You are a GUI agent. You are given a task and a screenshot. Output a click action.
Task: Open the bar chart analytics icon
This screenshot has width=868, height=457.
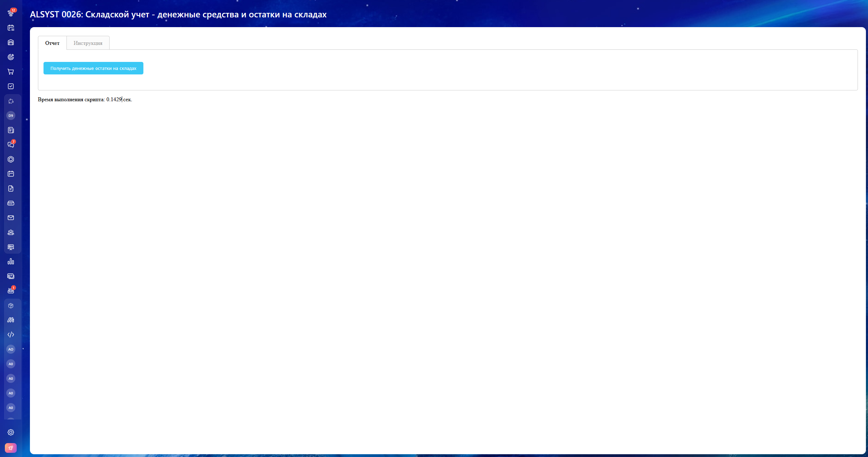[11, 262]
